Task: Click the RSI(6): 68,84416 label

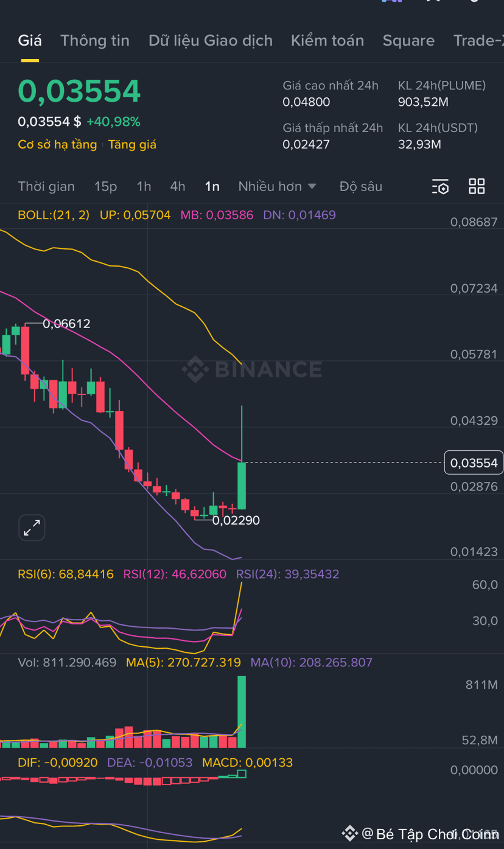Action: pyautogui.click(x=66, y=574)
